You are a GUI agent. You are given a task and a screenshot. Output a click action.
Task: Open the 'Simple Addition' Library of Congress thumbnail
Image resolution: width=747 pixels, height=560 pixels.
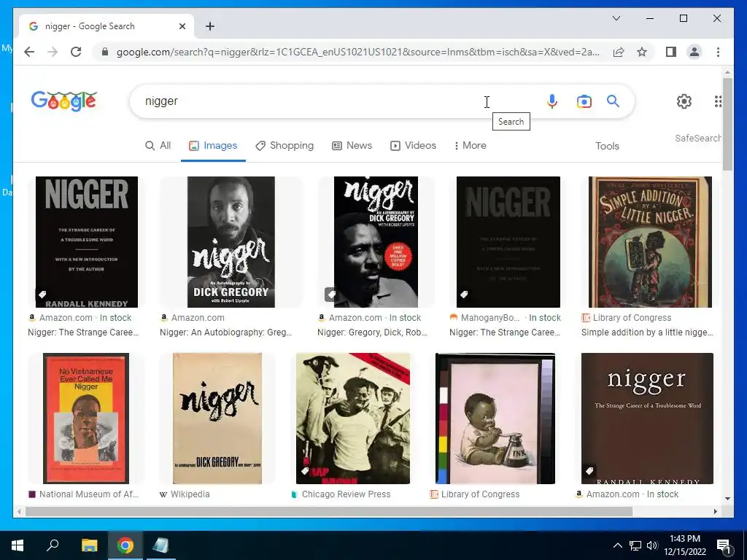click(650, 242)
